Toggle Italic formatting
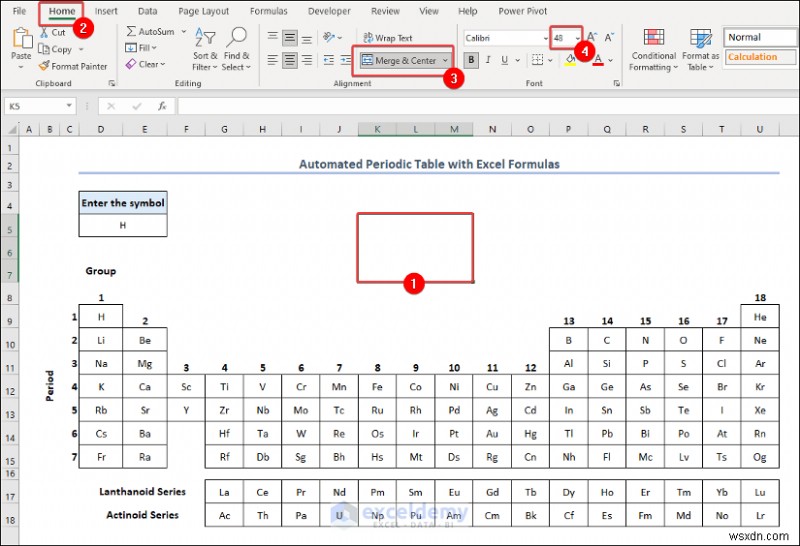 [x=488, y=60]
